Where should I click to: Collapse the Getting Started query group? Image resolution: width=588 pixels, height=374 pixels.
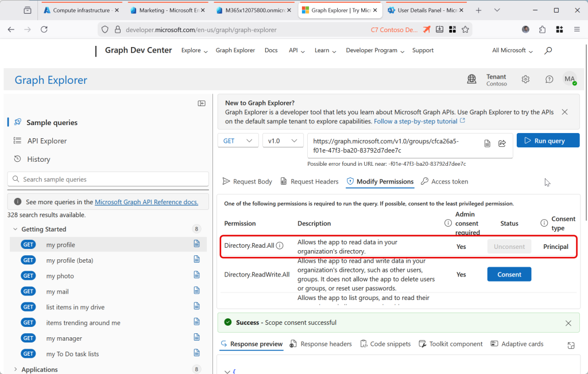(x=16, y=229)
